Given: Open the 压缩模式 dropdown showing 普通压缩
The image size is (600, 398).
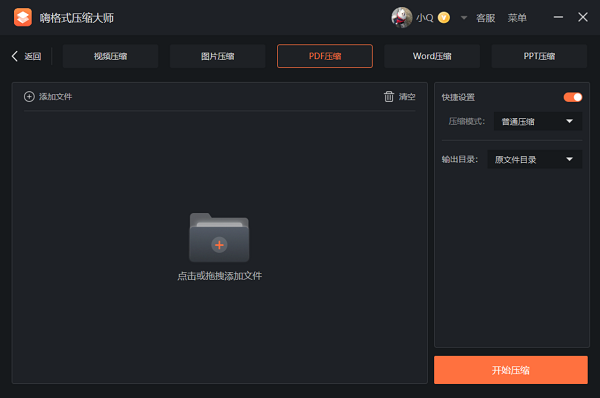Looking at the screenshot, I should [x=538, y=121].
